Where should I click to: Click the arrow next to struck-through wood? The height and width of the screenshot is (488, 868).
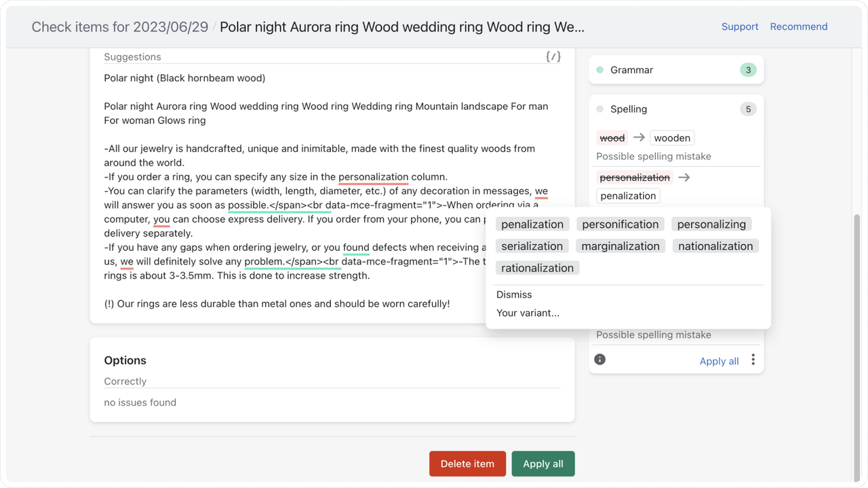(x=639, y=138)
